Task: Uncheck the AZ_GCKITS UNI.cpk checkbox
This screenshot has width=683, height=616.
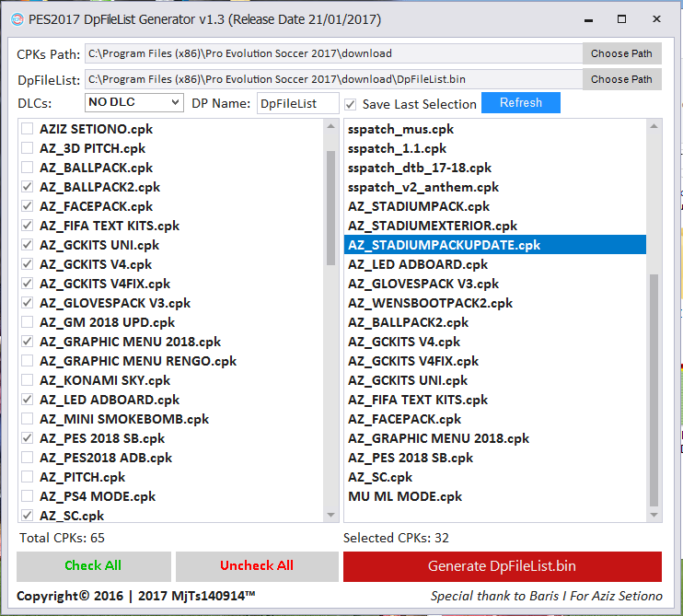Action: (27, 245)
